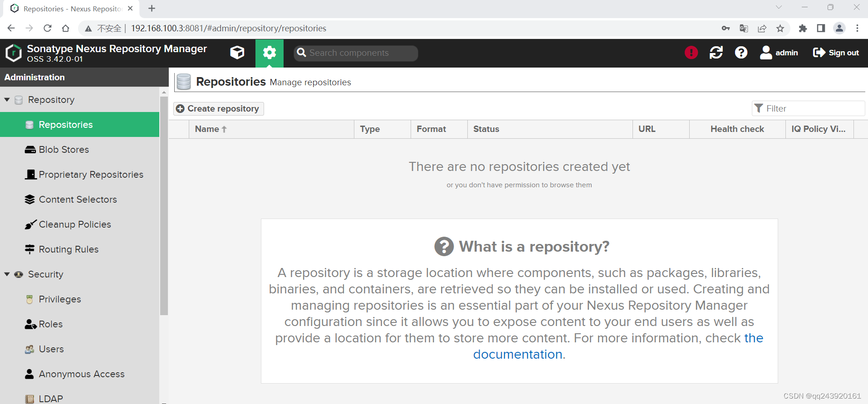
Task: Sign out of Nexus
Action: (836, 53)
